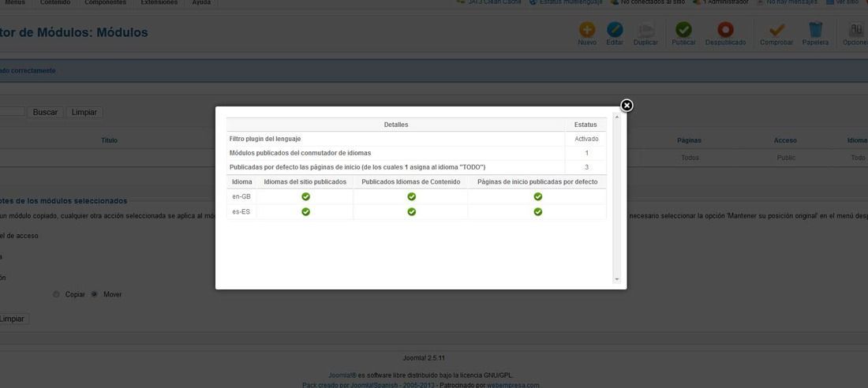Sort by Acceso column header
This screenshot has height=388, width=868.
pyautogui.click(x=785, y=140)
